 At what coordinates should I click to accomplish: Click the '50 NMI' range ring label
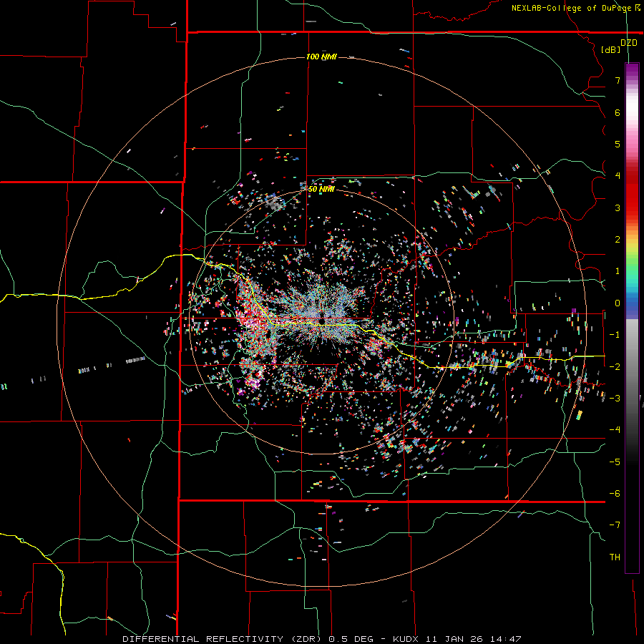321,189
